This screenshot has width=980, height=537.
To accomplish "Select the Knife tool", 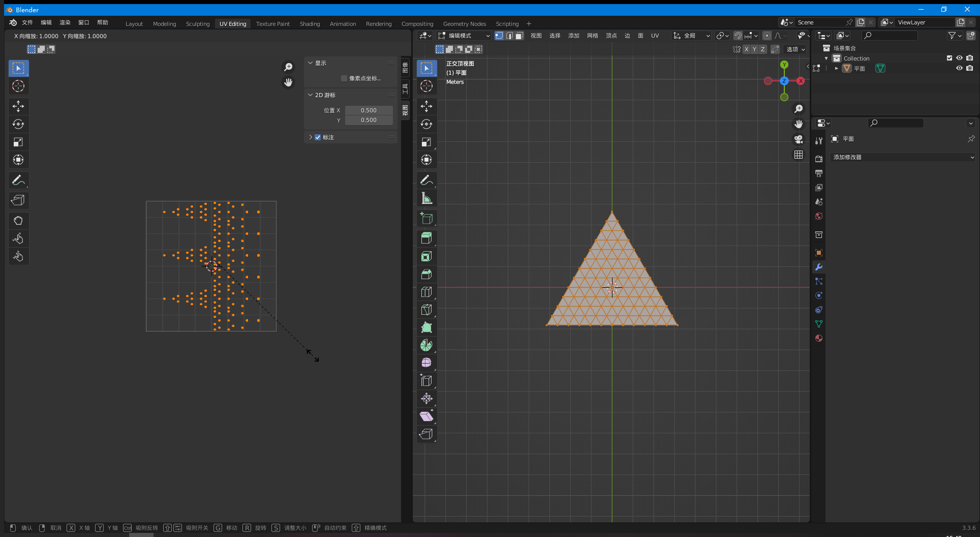I will click(426, 310).
